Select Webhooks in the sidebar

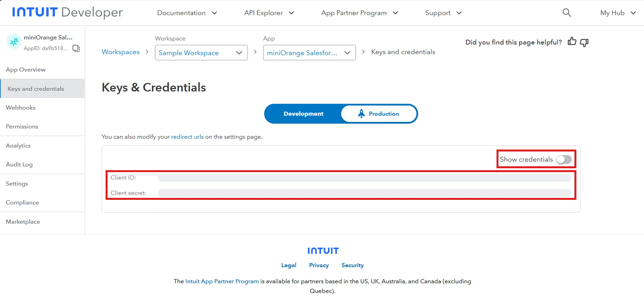coord(20,107)
